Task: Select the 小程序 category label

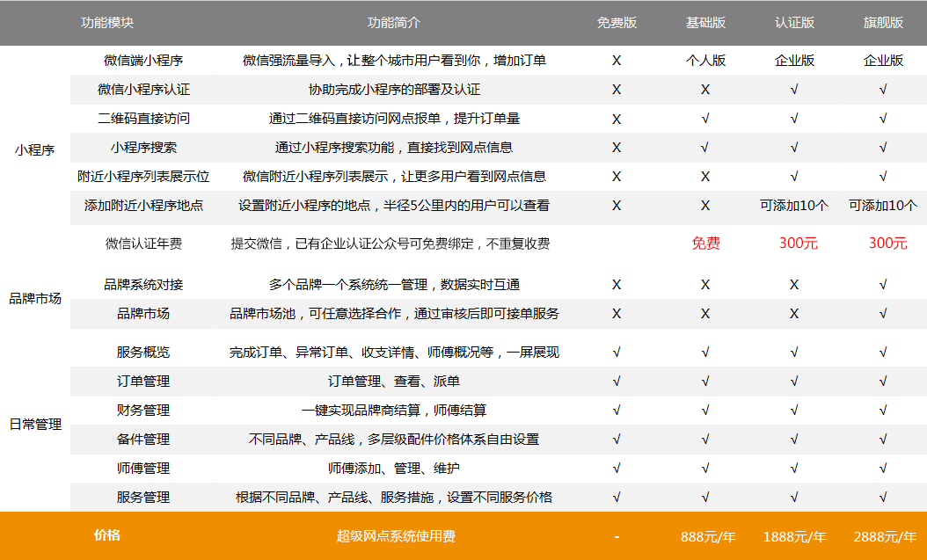Action: point(35,149)
